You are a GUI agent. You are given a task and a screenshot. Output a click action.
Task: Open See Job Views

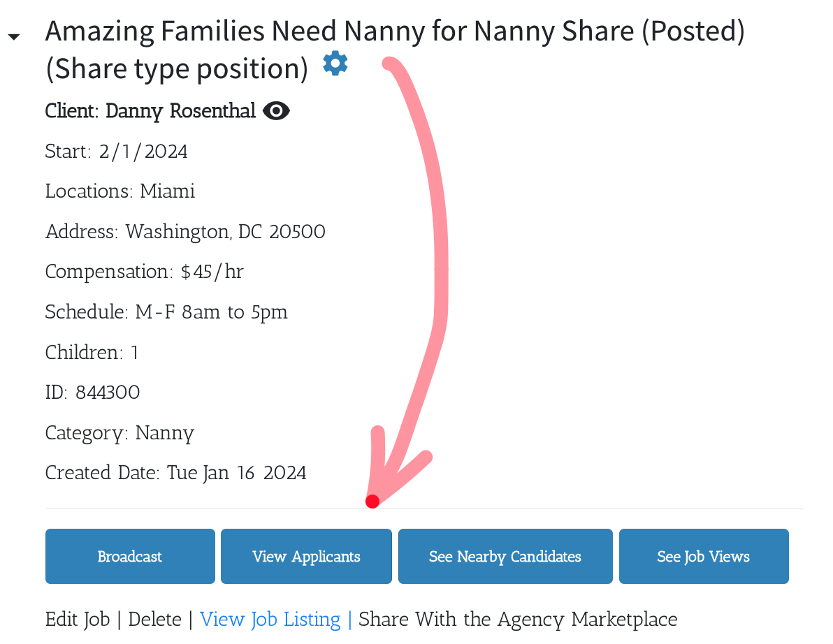tap(704, 556)
